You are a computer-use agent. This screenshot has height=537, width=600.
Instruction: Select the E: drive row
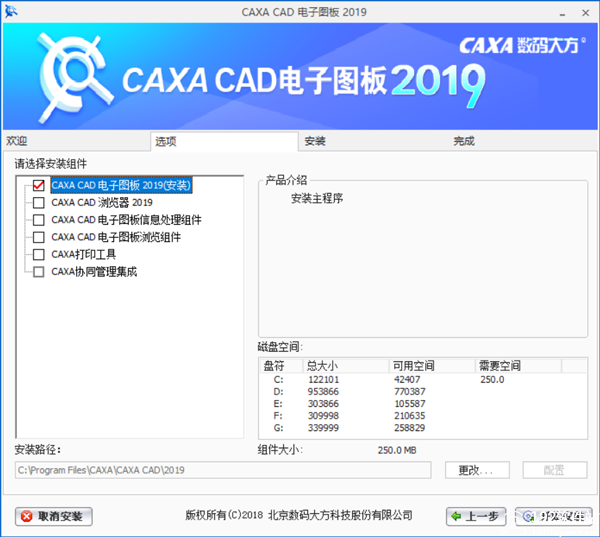pyautogui.click(x=423, y=404)
